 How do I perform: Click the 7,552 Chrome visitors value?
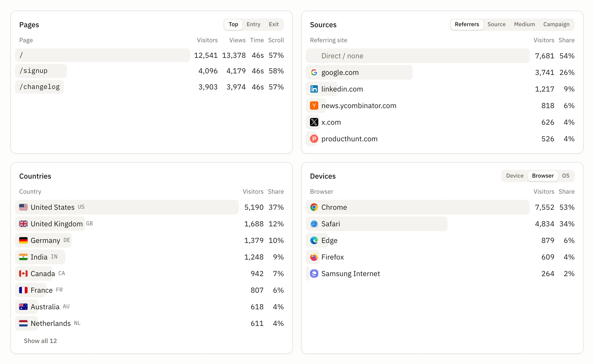pos(544,207)
